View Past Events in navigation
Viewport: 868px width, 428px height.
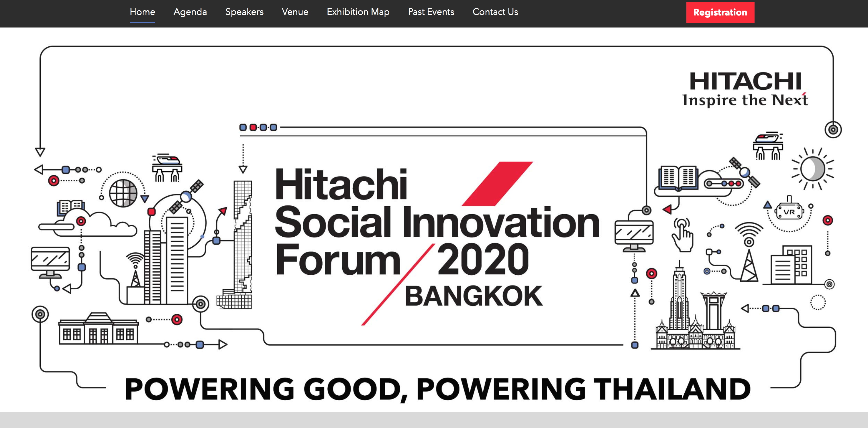[x=431, y=12]
